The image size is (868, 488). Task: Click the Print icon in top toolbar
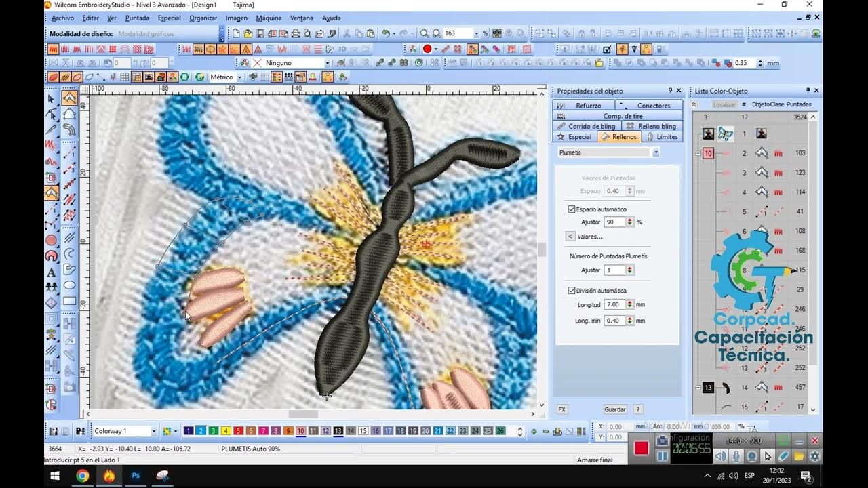point(296,33)
